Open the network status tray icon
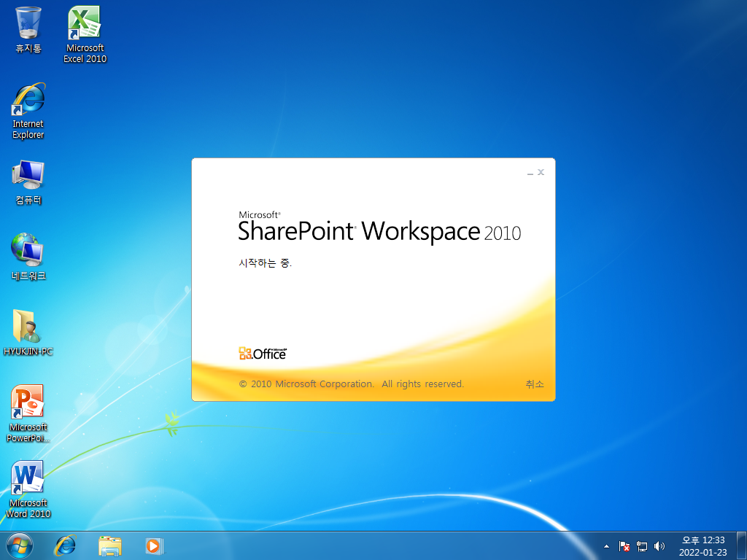Screen dimensions: 747x560 (642, 546)
